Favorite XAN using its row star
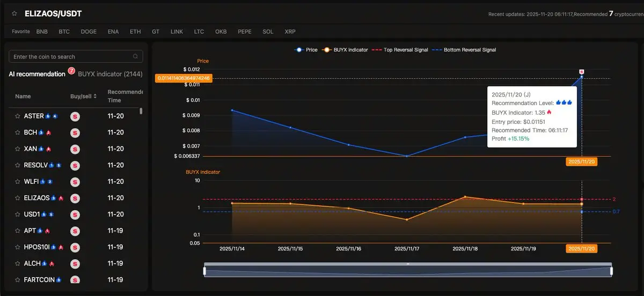 [18, 149]
